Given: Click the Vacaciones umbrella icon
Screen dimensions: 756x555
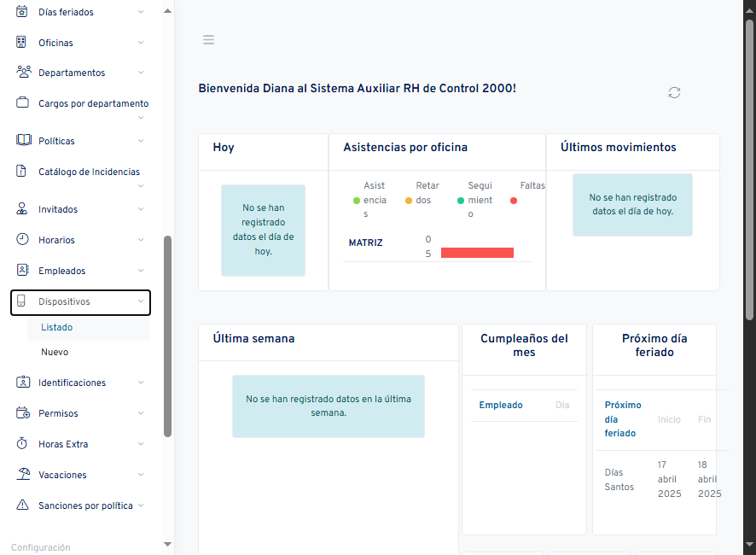Looking at the screenshot, I should (23, 474).
